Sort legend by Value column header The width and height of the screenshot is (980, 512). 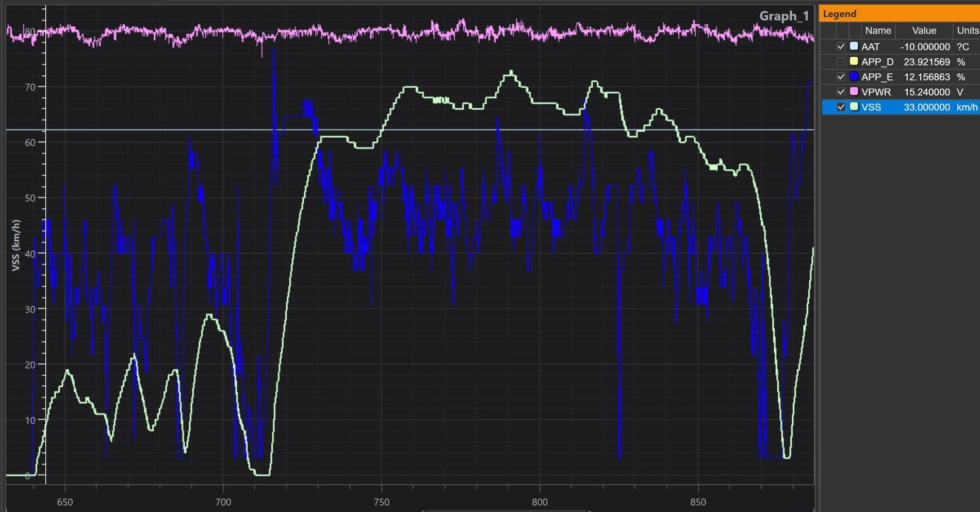tap(924, 30)
